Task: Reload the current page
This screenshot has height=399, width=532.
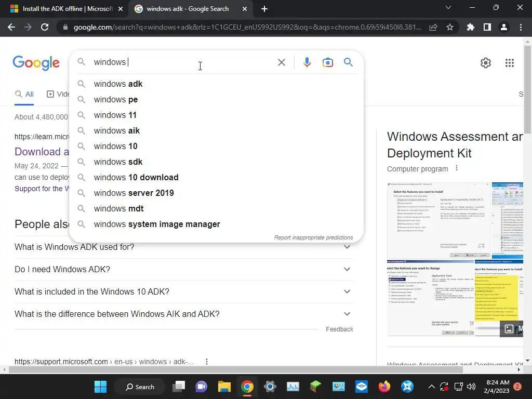Action: coord(45,27)
